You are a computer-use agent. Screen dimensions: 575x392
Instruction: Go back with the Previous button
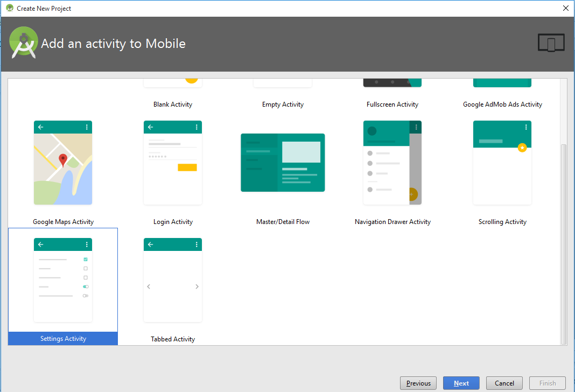point(418,383)
